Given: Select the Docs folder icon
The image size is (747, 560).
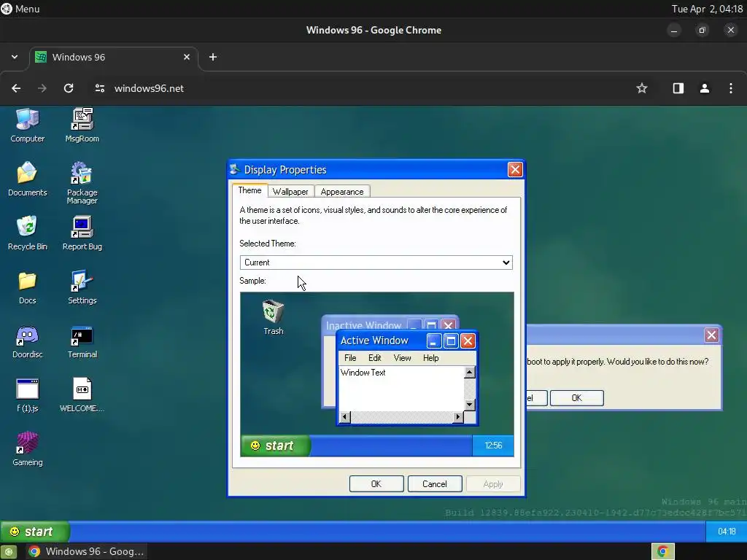Looking at the screenshot, I should point(27,287).
